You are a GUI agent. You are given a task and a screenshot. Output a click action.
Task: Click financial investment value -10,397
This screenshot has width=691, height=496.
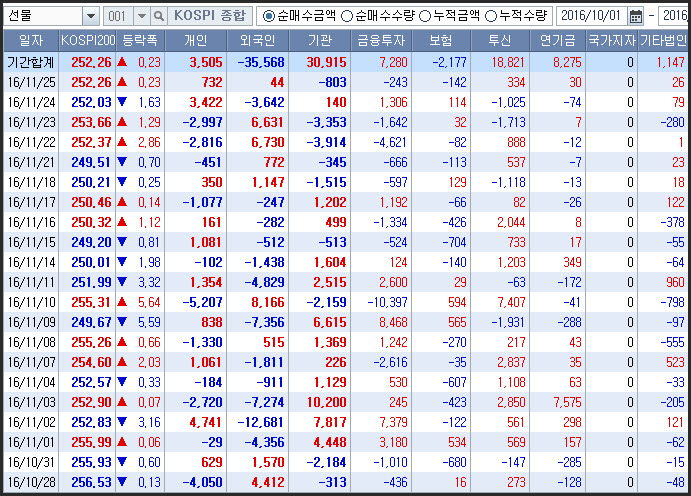click(x=387, y=302)
